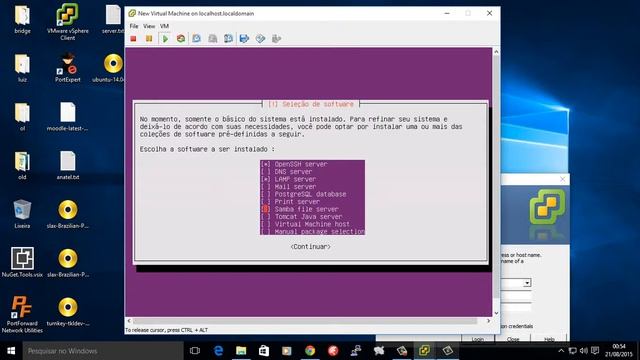Click the yellow Suspend toolbar icon
The width and height of the screenshot is (640, 360).
149,39
